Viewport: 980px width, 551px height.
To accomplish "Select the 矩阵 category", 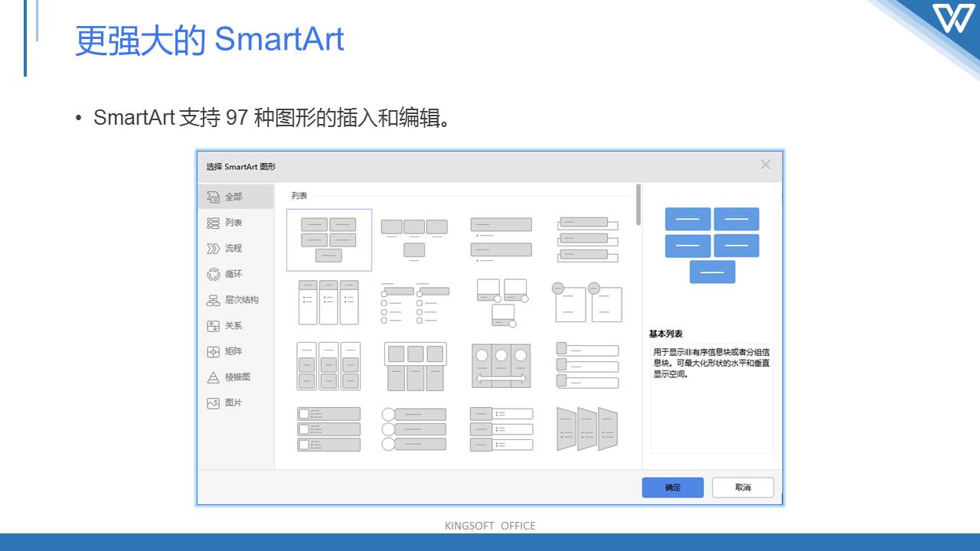I will tap(236, 351).
